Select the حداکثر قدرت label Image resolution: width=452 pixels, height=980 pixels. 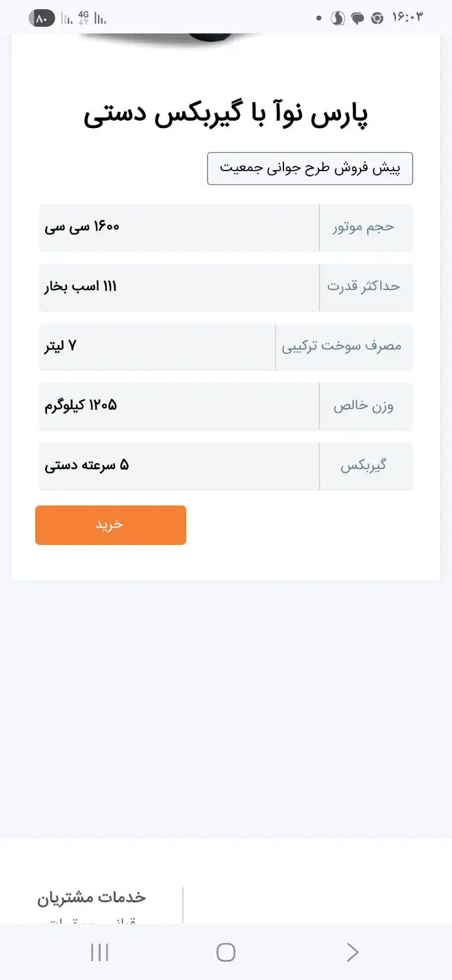click(364, 287)
